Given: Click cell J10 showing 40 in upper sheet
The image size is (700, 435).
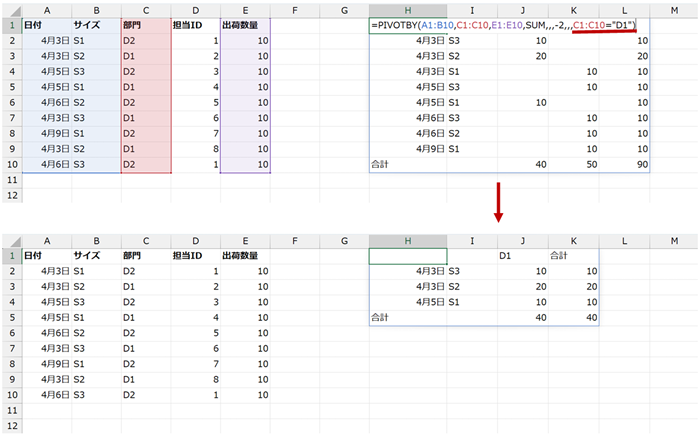Looking at the screenshot, I should [x=523, y=164].
